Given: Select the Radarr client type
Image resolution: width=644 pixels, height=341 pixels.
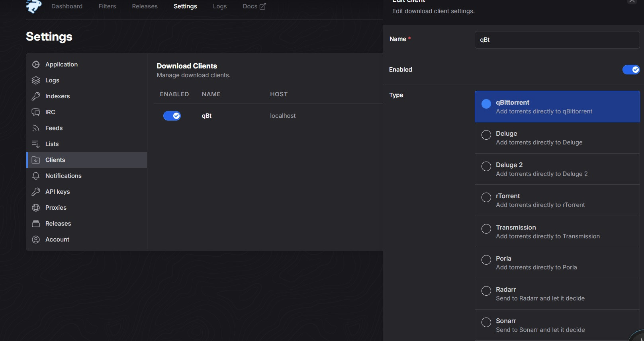Looking at the screenshot, I should [x=557, y=294].
